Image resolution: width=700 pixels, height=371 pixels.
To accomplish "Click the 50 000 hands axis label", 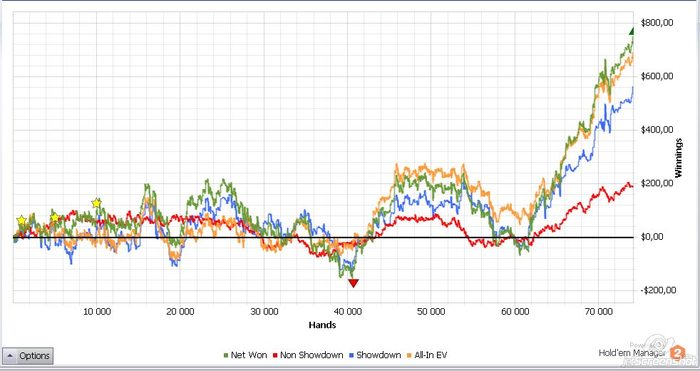I will pos(431,312).
